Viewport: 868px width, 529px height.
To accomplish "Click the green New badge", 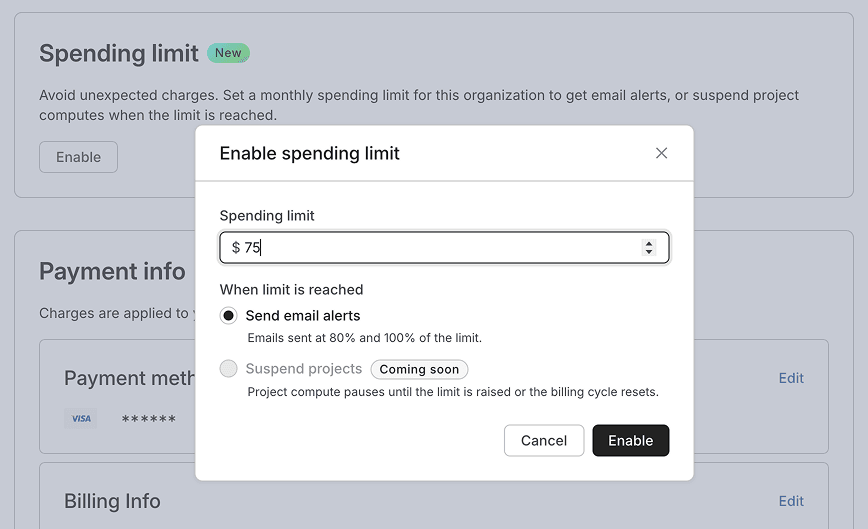I will click(x=228, y=53).
